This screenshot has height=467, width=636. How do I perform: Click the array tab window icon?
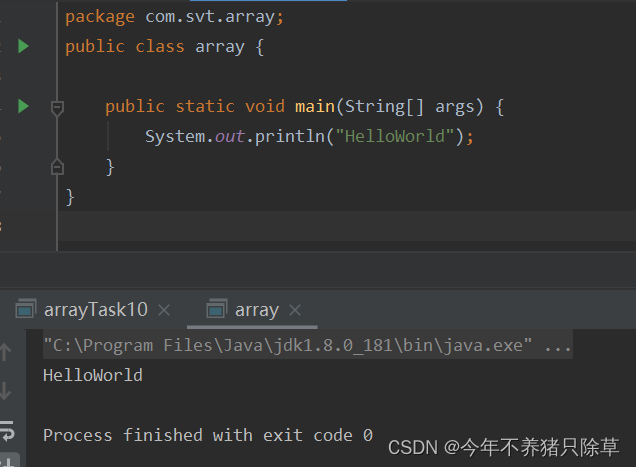[x=217, y=308]
